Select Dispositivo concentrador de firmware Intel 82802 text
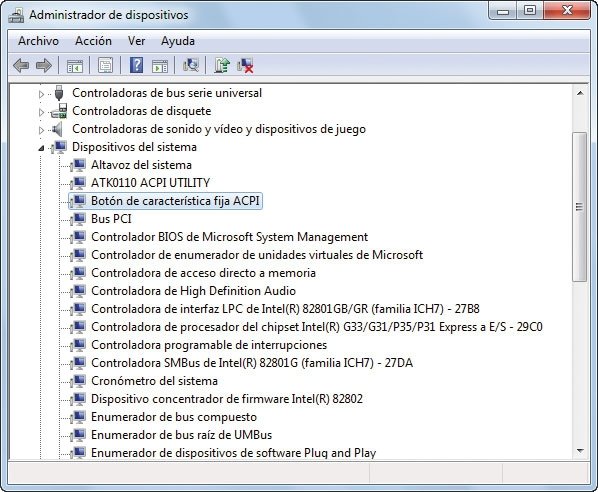598x492 pixels. pyautogui.click(x=227, y=399)
